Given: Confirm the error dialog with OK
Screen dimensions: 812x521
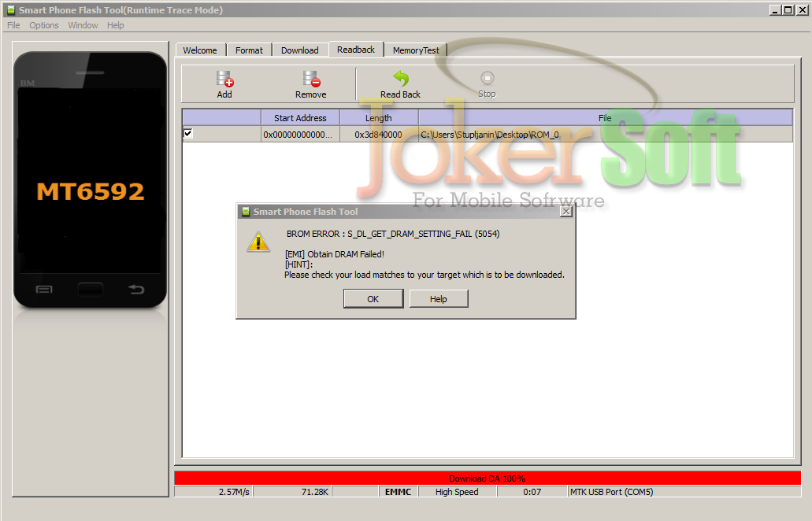Looking at the screenshot, I should [373, 299].
